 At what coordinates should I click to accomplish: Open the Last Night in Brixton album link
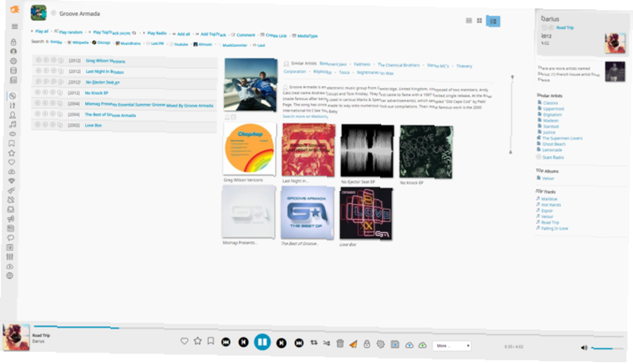[x=104, y=72]
